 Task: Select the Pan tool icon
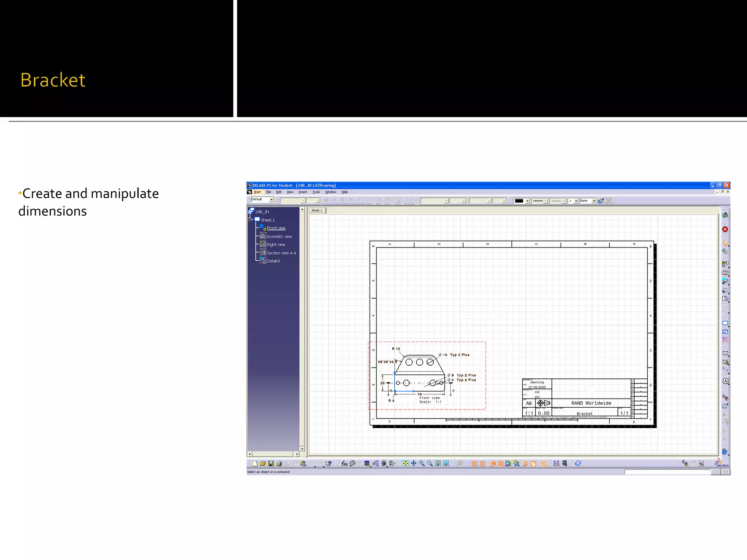coord(414,463)
